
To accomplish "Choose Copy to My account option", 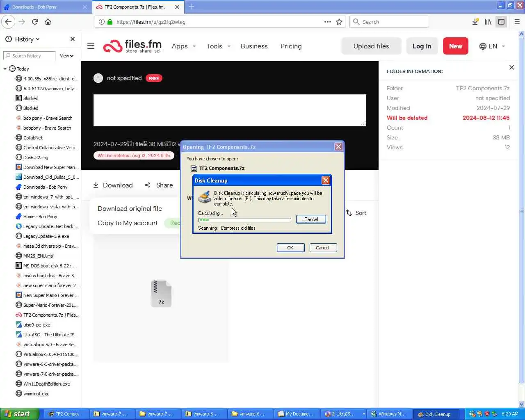I will click(x=128, y=223).
